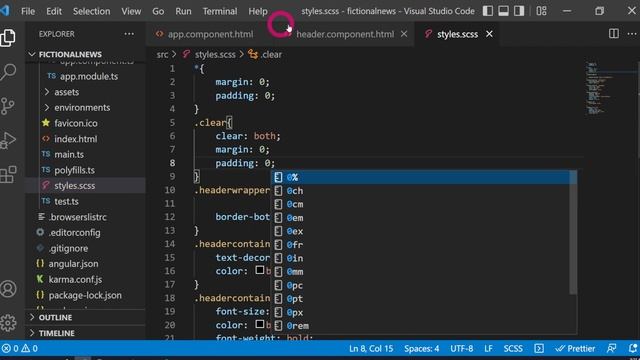Open the Terminal menu
Viewport: 640px width, 360px height.
pyautogui.click(x=220, y=11)
